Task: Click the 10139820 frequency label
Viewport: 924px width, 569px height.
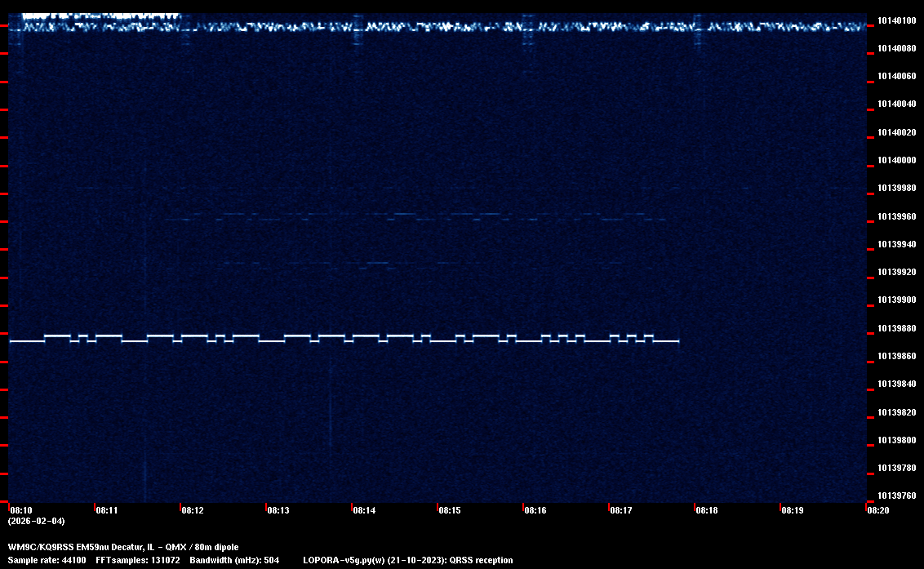Action: point(895,412)
